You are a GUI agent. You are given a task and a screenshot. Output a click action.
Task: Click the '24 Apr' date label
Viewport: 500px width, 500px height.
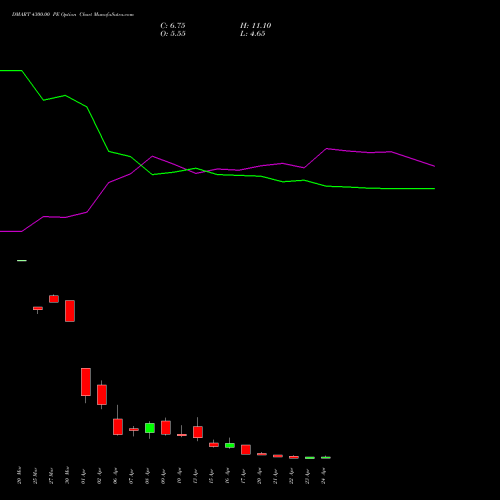[x=323, y=476]
